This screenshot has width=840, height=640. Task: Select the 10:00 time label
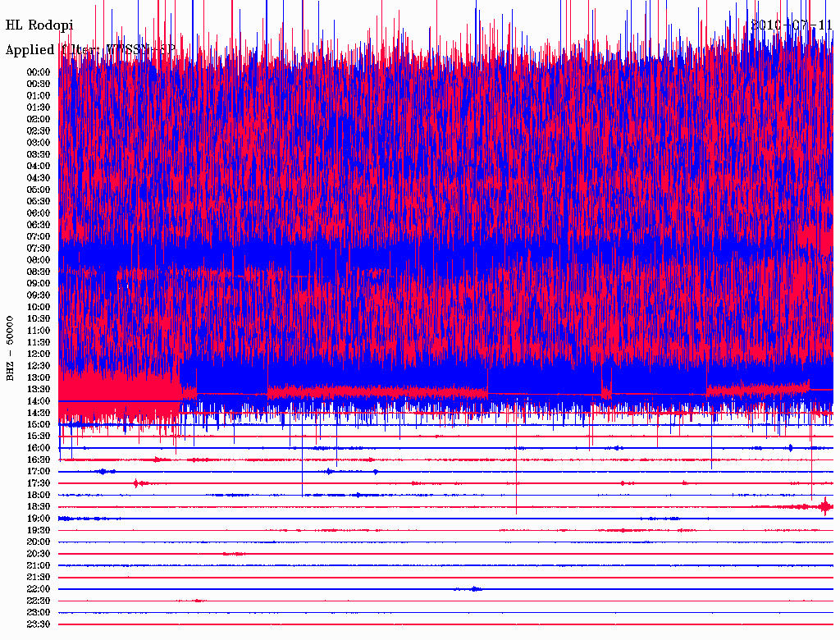pos(39,307)
